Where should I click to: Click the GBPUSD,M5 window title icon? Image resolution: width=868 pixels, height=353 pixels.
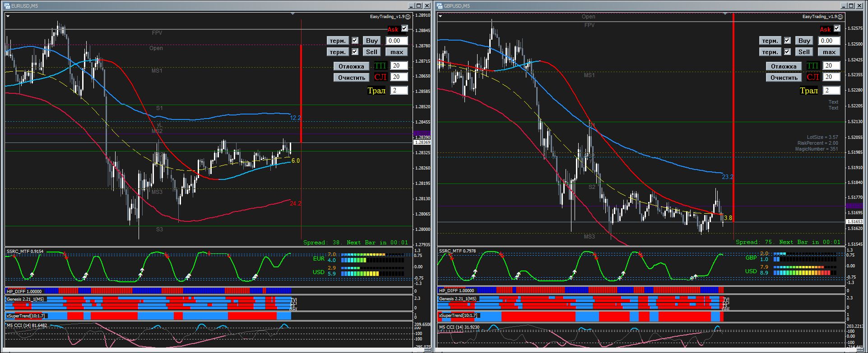pyautogui.click(x=440, y=6)
